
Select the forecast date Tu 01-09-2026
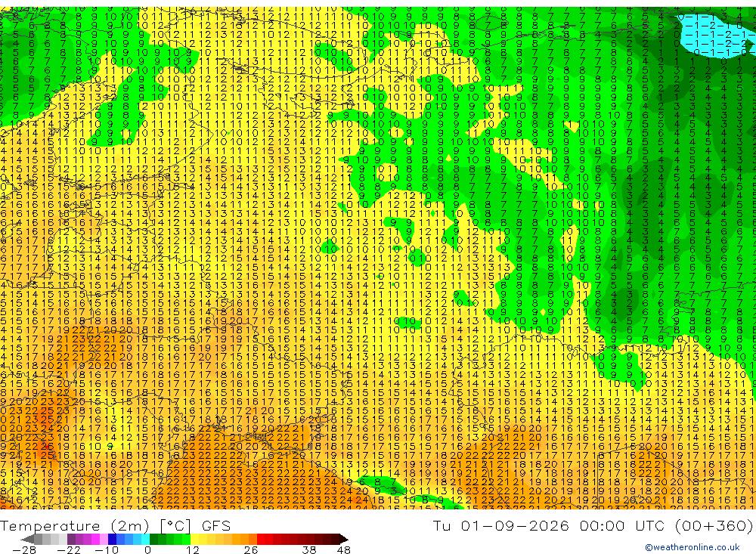click(501, 525)
